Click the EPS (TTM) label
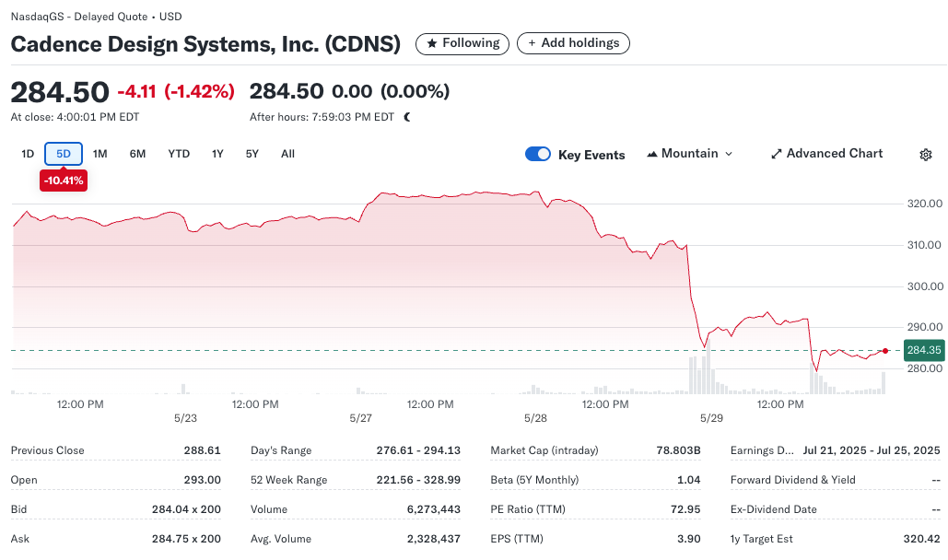 (x=517, y=539)
